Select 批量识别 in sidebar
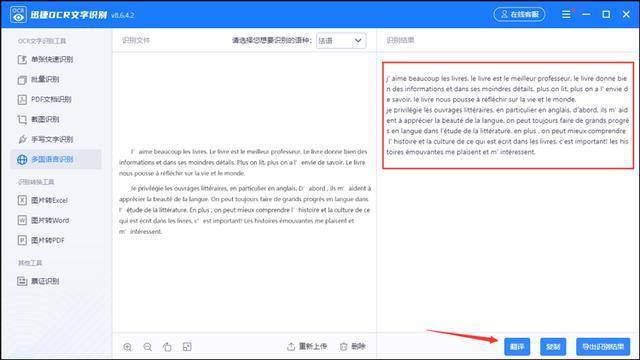 click(38, 80)
